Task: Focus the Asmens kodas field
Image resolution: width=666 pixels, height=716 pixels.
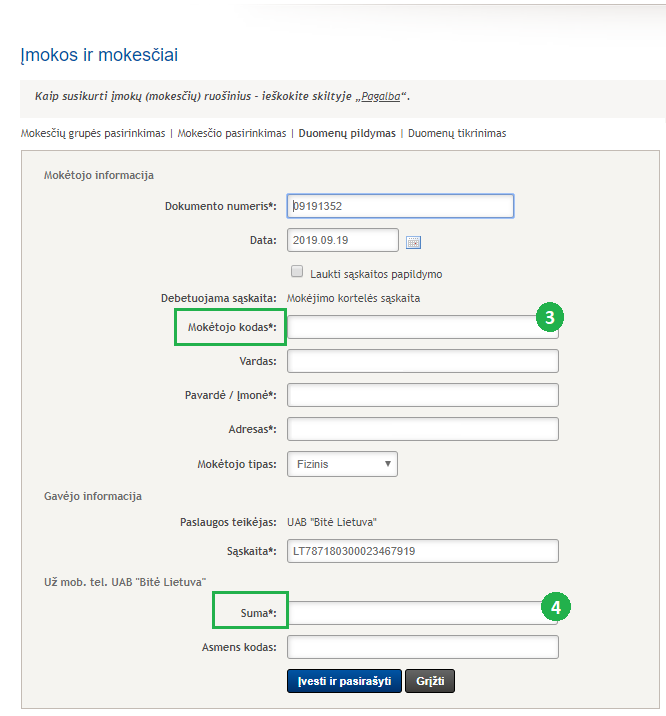Action: pyautogui.click(x=422, y=647)
